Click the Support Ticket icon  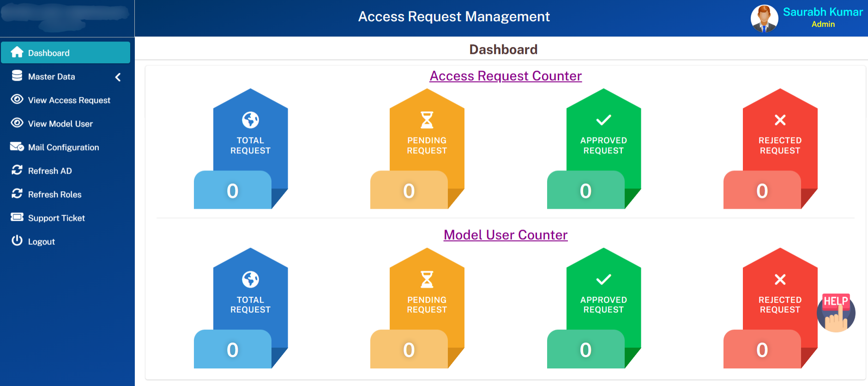(17, 217)
